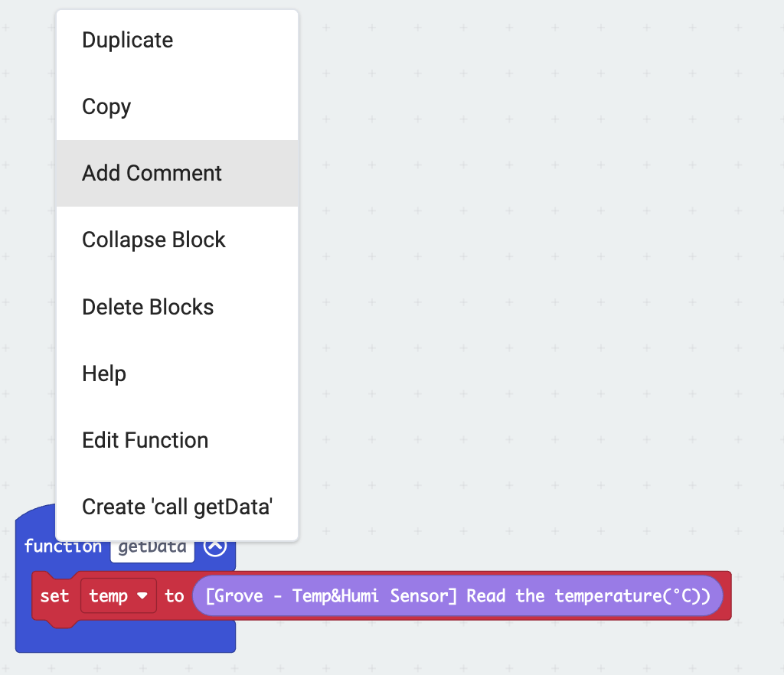Choose Copy in the context menu
Screen dimensions: 784x675
click(x=106, y=106)
